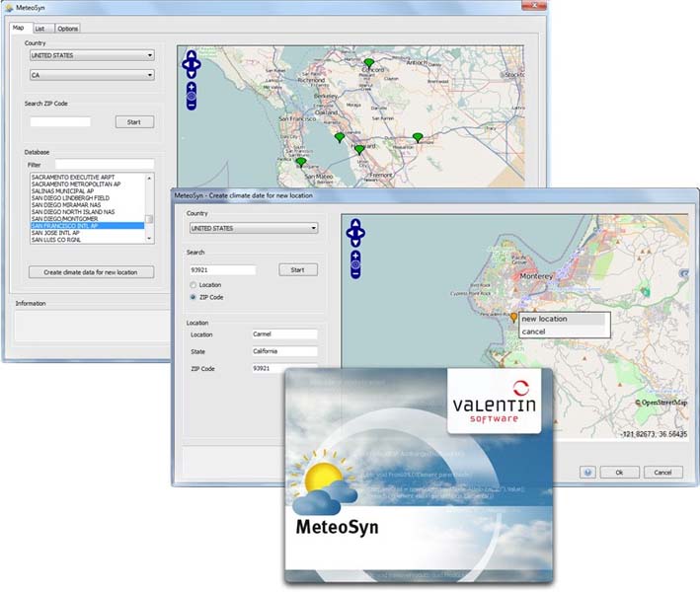Viewport: 700px width, 592px height.
Task: Pan the Bay Area map right
Action: [196, 65]
